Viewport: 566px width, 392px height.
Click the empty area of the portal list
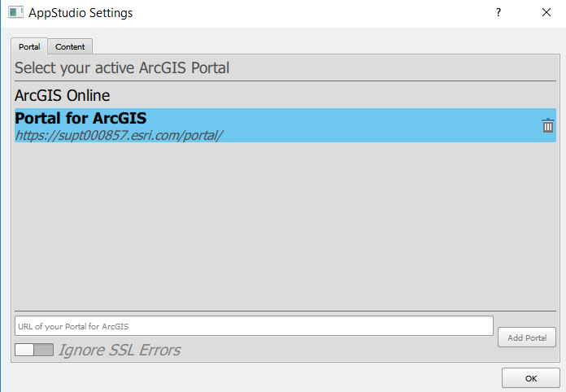(285, 228)
